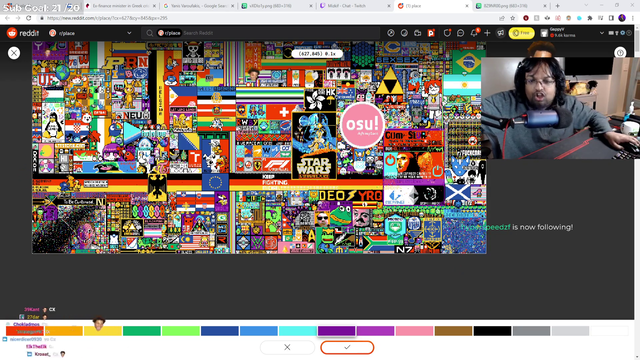Open the Reddit chat icon
Viewport: 640px width, 360px height.
pos(460,33)
